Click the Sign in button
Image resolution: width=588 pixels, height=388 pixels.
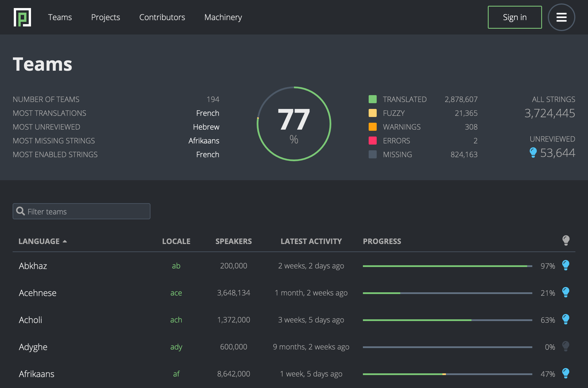514,17
